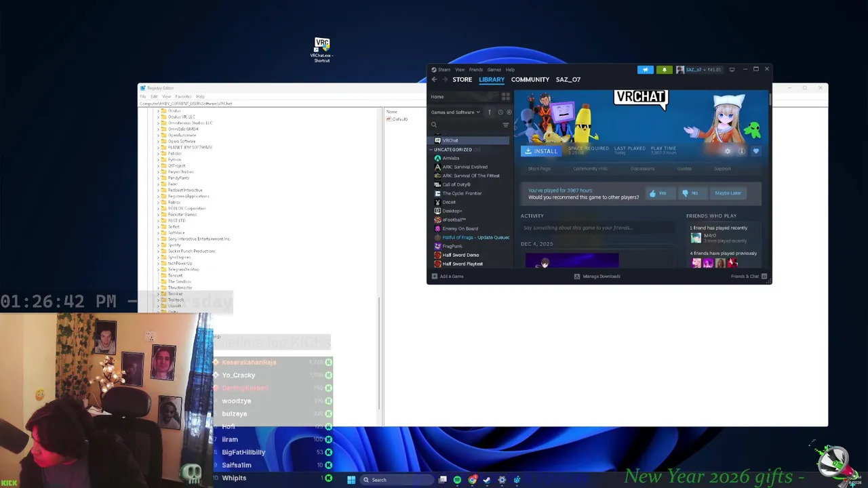Click the taskbar Search box
Viewport: 868px width, 488px height.
396,480
